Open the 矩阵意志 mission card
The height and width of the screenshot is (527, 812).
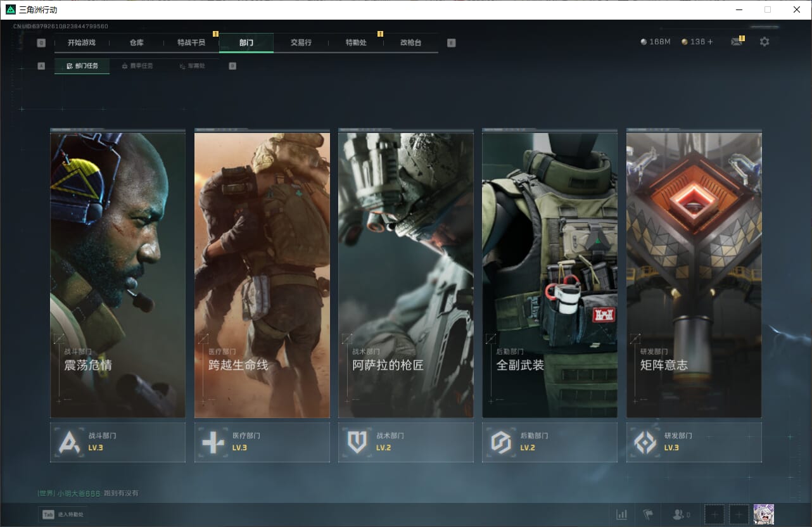click(x=694, y=275)
